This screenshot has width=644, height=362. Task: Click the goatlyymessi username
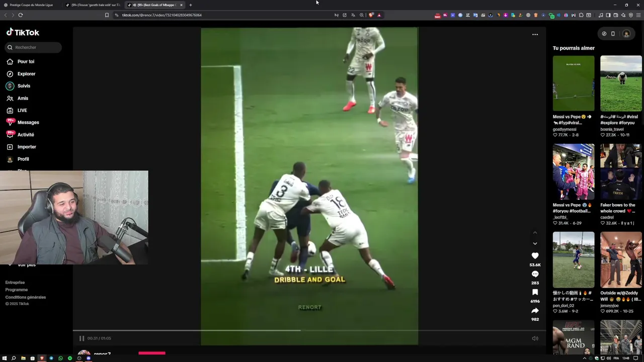click(565, 129)
